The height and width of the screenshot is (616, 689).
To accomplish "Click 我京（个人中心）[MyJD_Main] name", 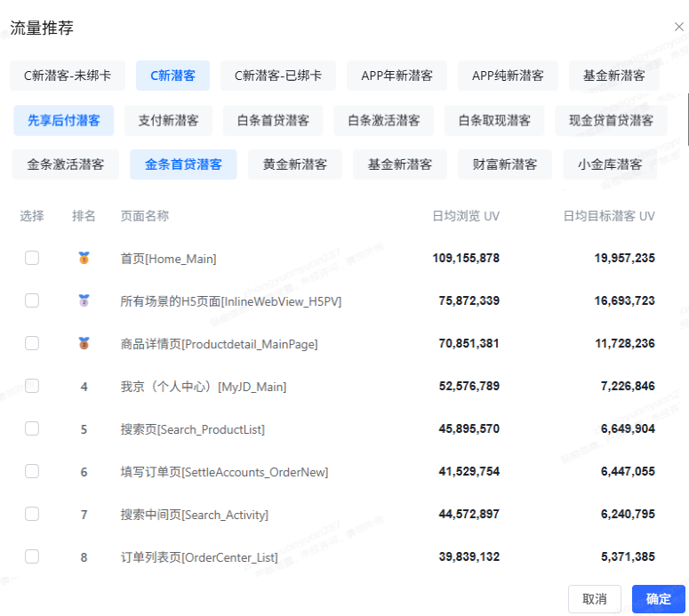I will click(x=204, y=387).
